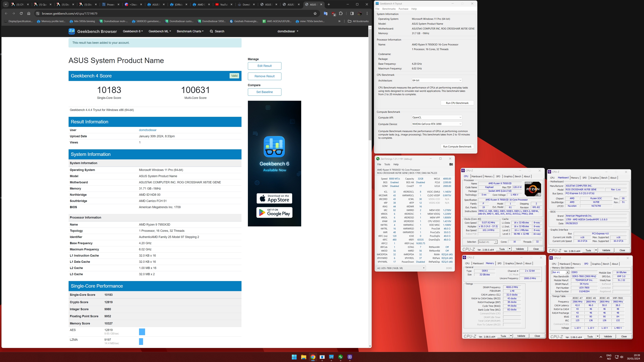644x362 pixels.
Task: Open the Architecture 64-bit dropdown
Action: coord(437,80)
